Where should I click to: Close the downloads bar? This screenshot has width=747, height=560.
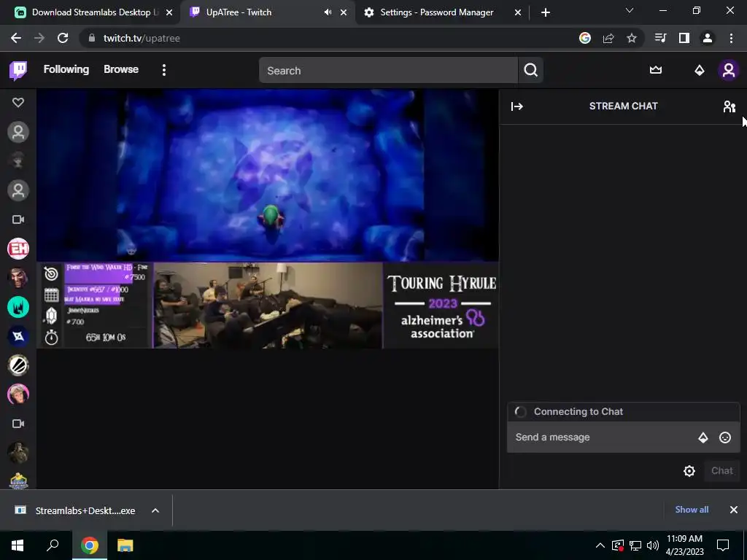734,510
